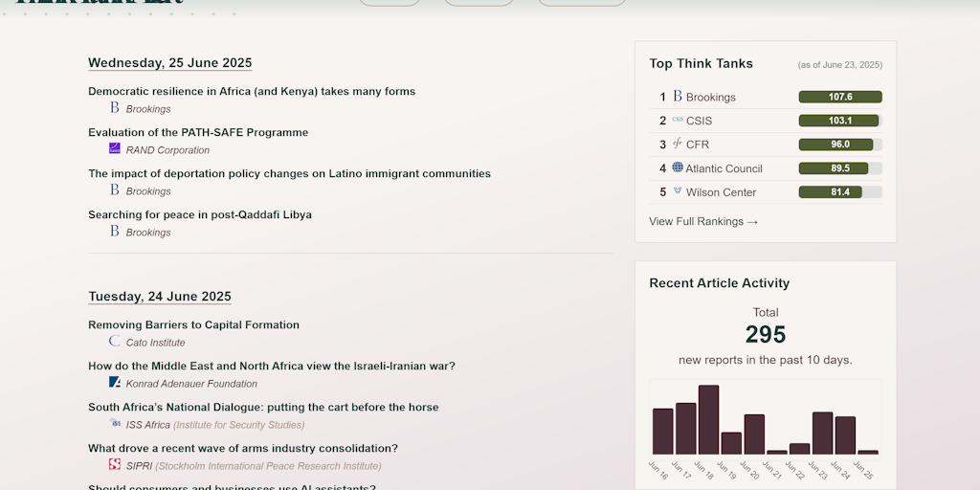Open View Full Rankings link

tap(703, 221)
